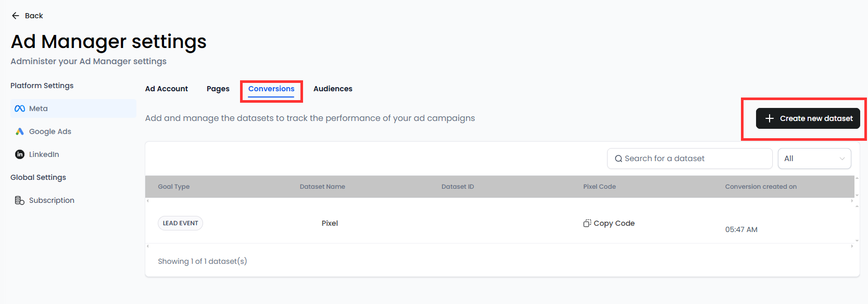Viewport: 868px width, 304px height.
Task: Focus the Search for a dataset field
Action: point(689,159)
